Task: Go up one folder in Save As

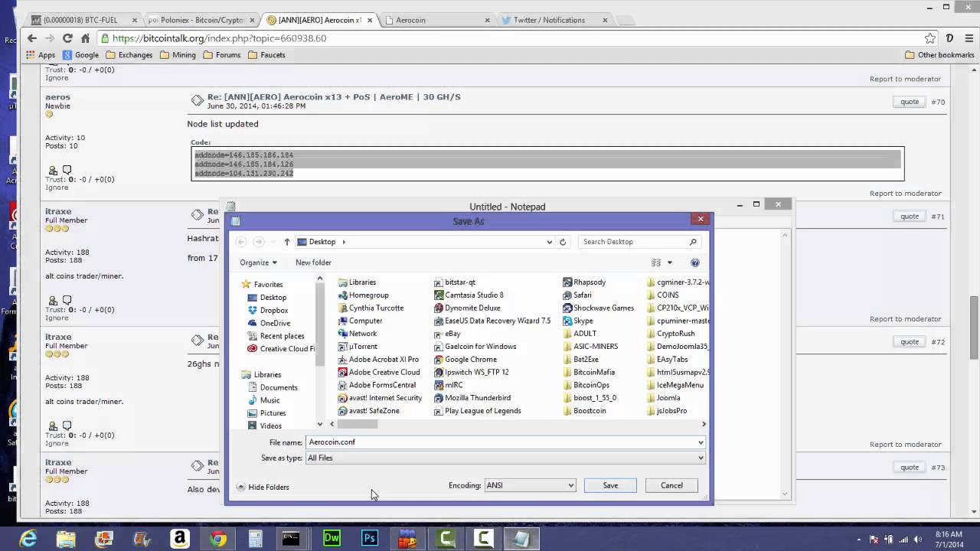Action: (x=287, y=242)
